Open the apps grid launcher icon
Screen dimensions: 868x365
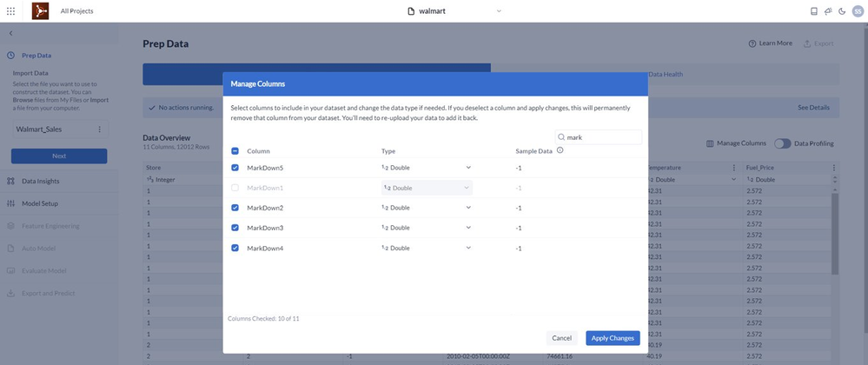coord(10,11)
